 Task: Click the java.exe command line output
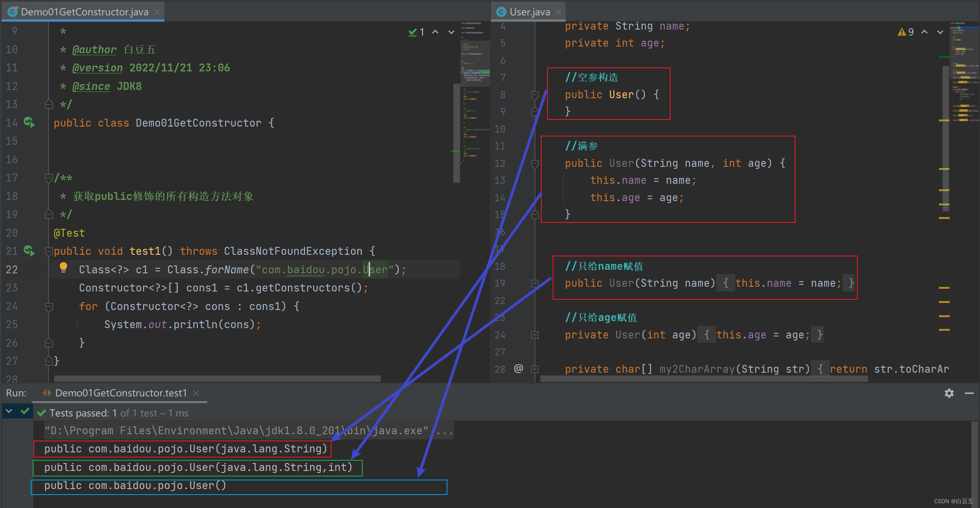pyautogui.click(x=248, y=430)
